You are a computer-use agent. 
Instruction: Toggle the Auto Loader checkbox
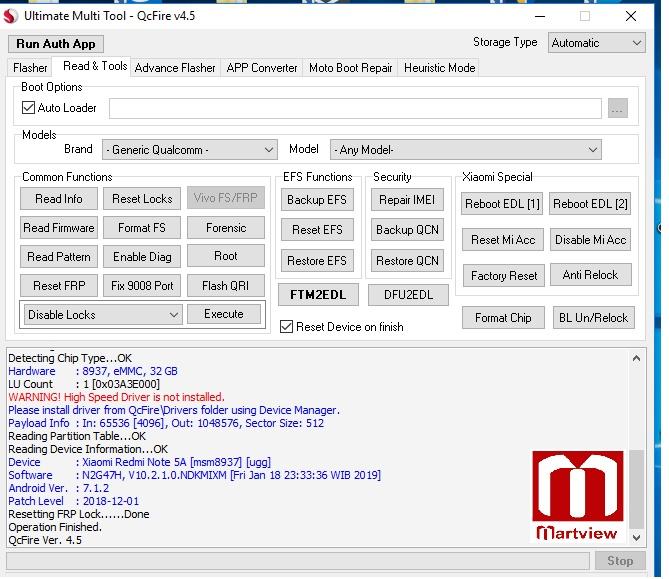click(x=28, y=108)
